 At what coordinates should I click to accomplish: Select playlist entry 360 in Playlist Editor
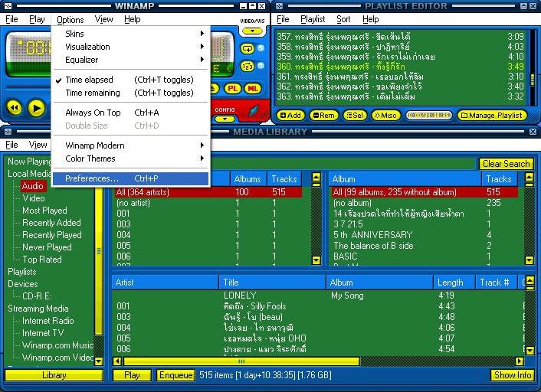click(x=400, y=67)
